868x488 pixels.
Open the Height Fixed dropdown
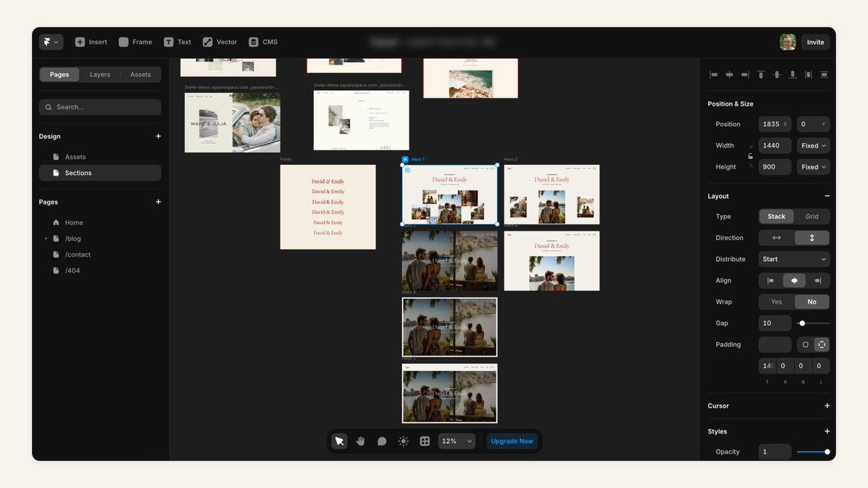[813, 167]
